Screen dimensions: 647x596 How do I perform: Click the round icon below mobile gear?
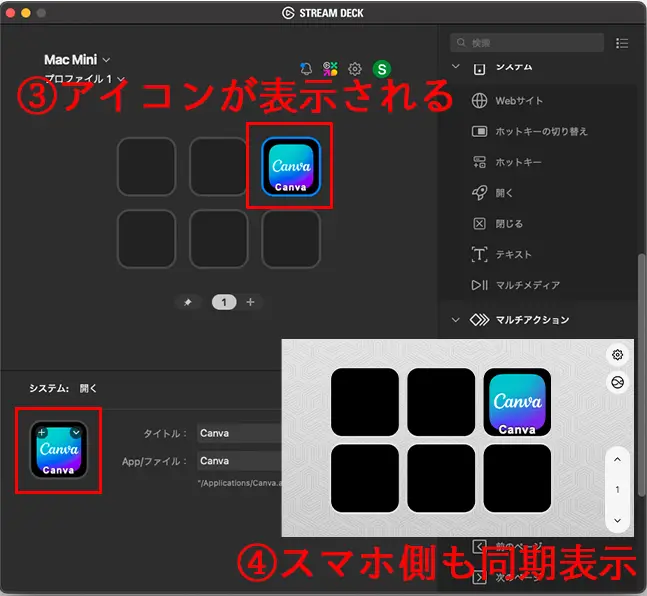click(x=617, y=383)
